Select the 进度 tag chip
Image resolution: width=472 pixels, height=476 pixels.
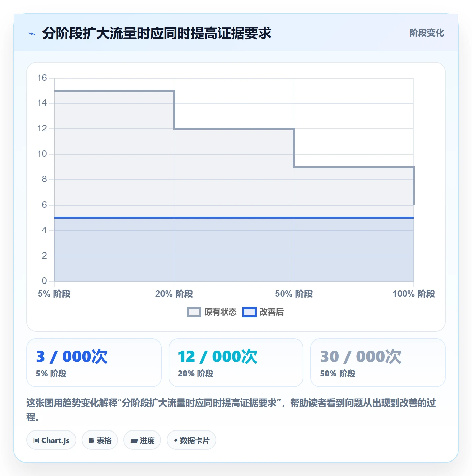tap(142, 440)
